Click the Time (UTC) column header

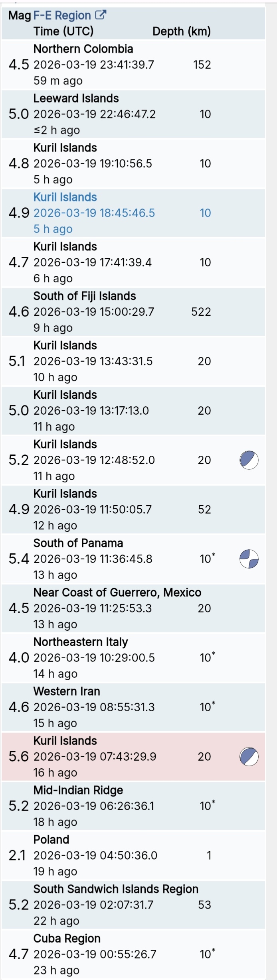pos(63,31)
